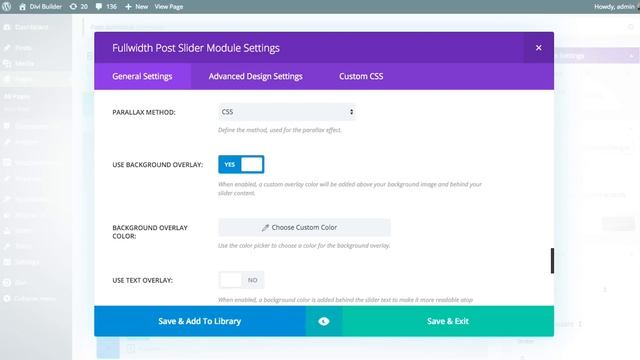The image size is (640, 360).
Task: Click the Use Background Overlay label
Action: 158,165
